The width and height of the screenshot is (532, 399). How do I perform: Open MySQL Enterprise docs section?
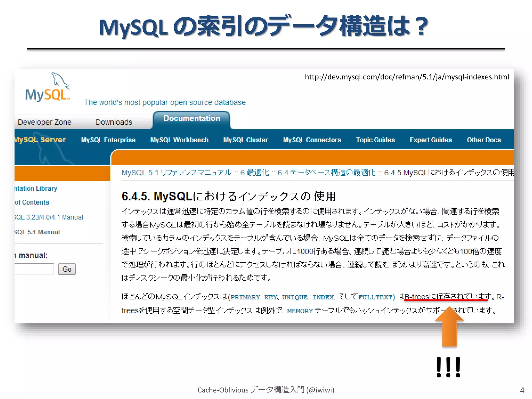tap(108, 140)
